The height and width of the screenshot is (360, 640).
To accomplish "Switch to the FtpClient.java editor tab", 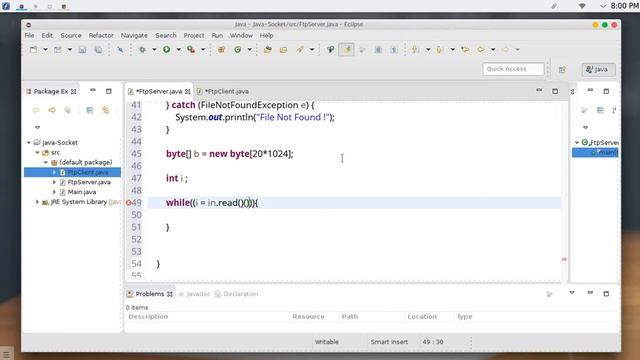I will coord(224,91).
